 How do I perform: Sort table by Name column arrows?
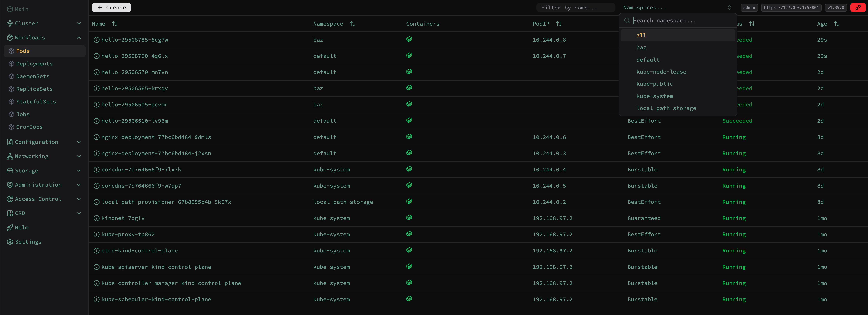click(x=114, y=24)
